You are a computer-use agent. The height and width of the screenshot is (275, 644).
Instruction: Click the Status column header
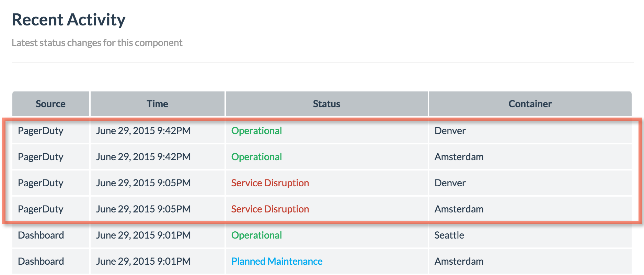[326, 104]
